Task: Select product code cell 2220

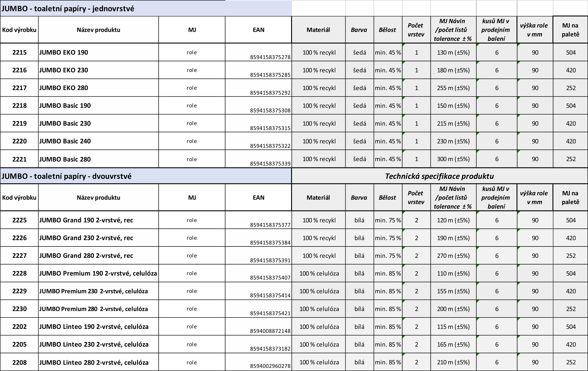Action: (x=20, y=141)
